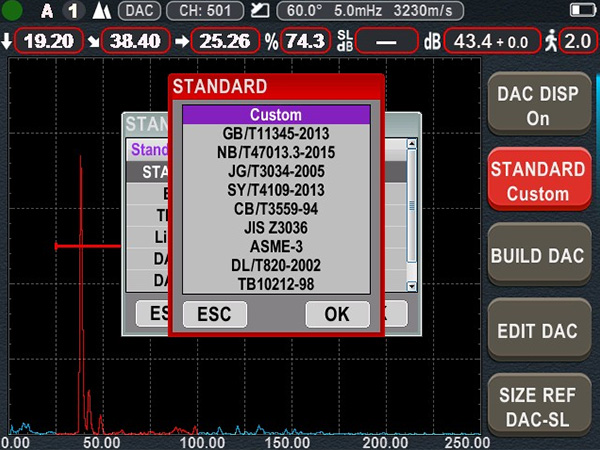Open the CH: 501 channel selector
This screenshot has width=600, height=450.
pos(205,11)
